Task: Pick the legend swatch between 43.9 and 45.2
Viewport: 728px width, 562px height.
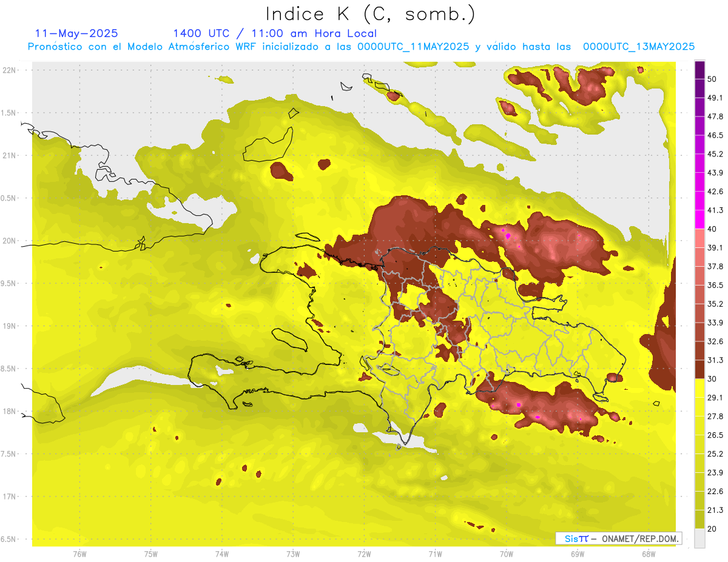Action: [699, 163]
